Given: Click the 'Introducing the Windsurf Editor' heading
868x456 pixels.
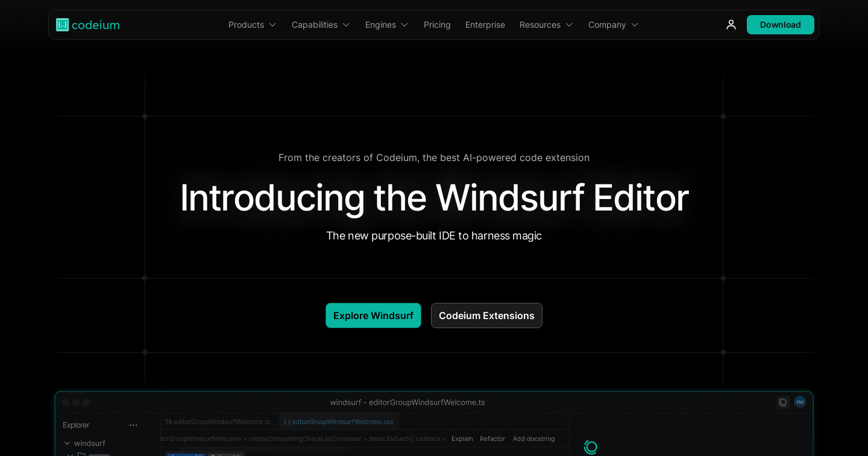Looking at the screenshot, I should 434,197.
